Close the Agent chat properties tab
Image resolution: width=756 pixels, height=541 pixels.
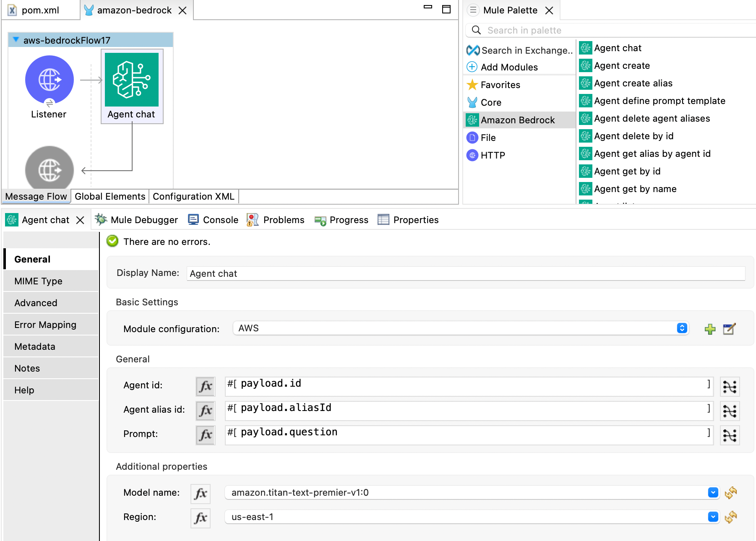point(80,220)
